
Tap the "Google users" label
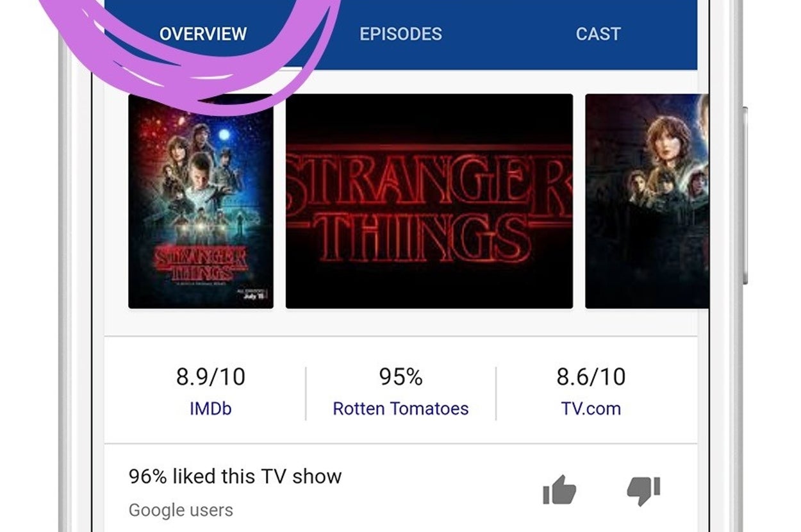coord(181,510)
